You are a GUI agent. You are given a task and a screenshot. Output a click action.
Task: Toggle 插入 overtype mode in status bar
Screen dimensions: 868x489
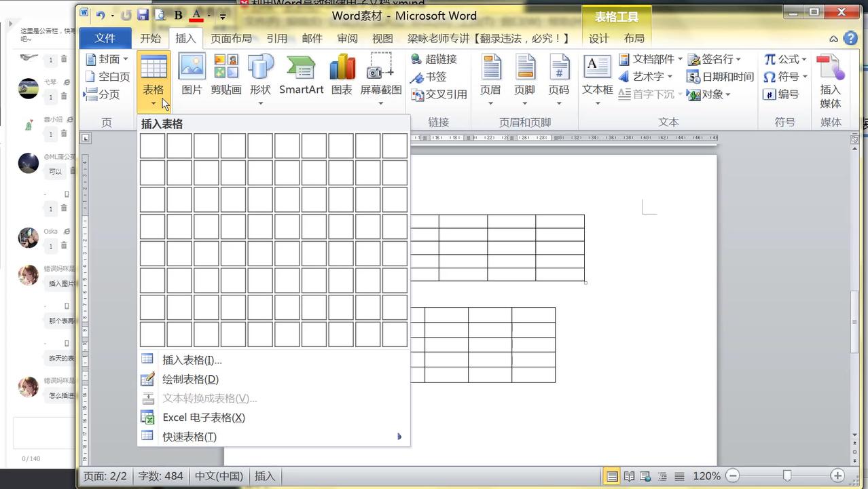264,476
